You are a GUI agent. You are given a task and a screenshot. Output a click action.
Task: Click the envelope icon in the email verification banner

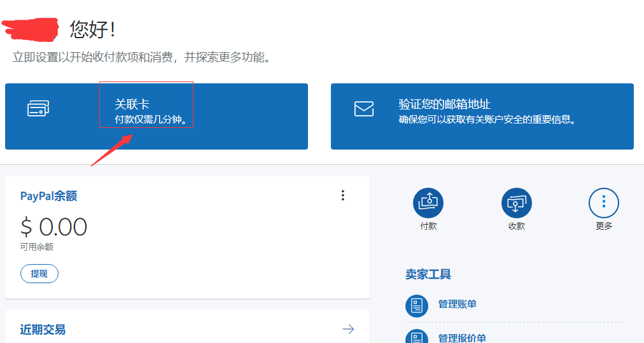364,108
